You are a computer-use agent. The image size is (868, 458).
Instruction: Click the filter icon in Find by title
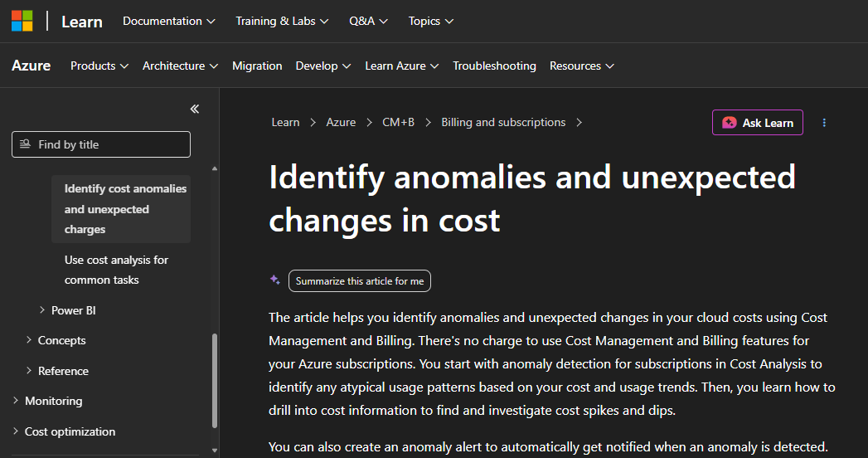(25, 144)
